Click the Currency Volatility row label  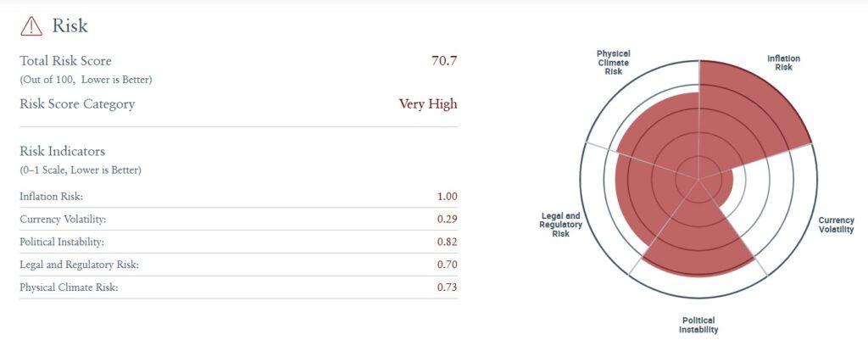pos(64,219)
